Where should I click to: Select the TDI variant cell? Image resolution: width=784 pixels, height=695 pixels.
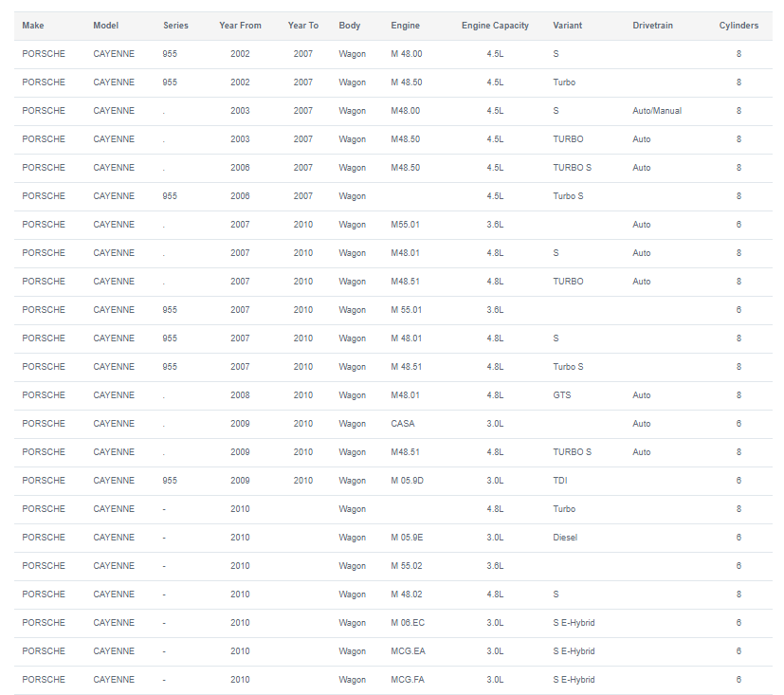point(560,481)
